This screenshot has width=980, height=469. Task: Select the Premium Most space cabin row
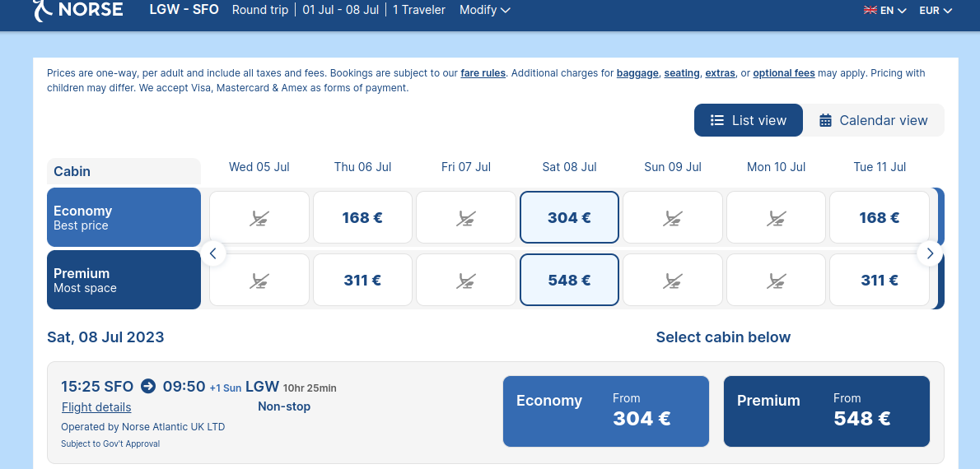click(x=124, y=280)
